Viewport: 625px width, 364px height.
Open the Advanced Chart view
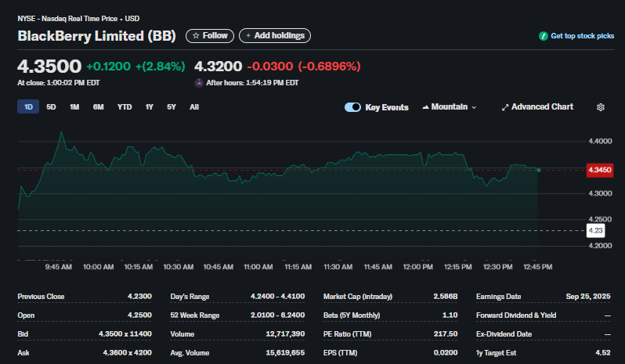coord(537,106)
